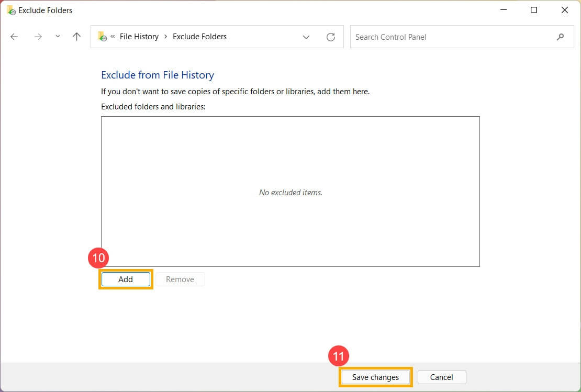Screen dimensions: 581x392
Task: Click the File History icon in address bar
Action: (102, 37)
